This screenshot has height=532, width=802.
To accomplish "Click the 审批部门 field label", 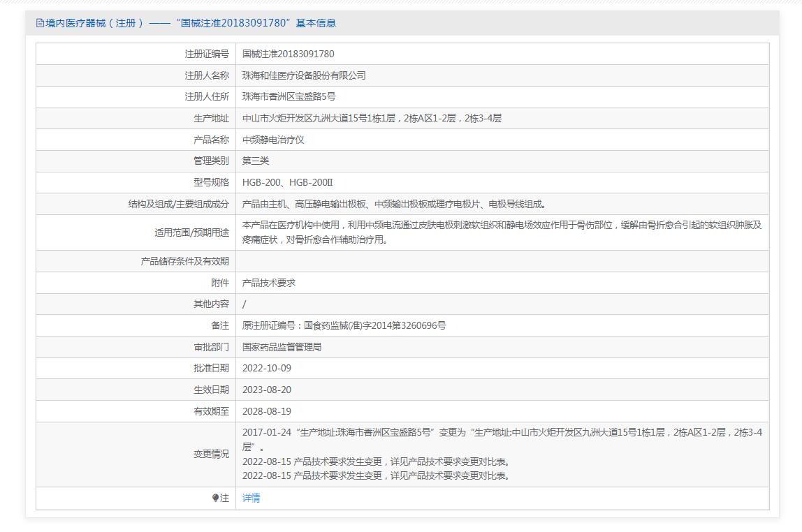I will pos(211,347).
